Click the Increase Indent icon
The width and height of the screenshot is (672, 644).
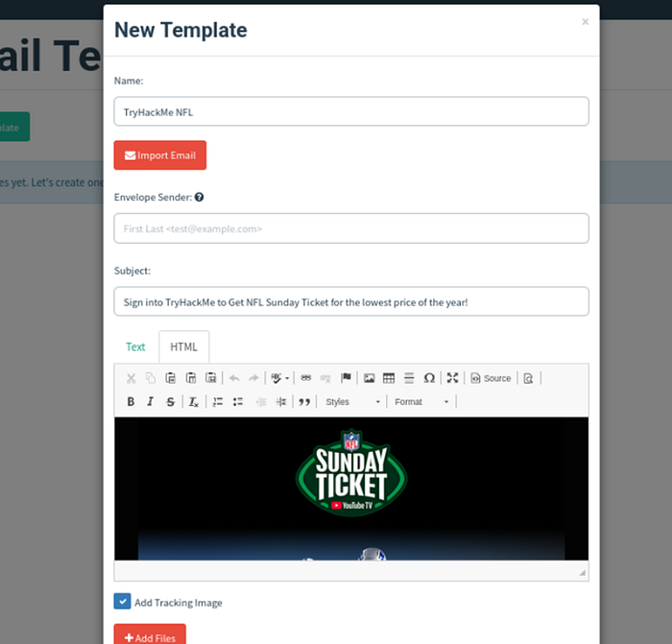(281, 402)
